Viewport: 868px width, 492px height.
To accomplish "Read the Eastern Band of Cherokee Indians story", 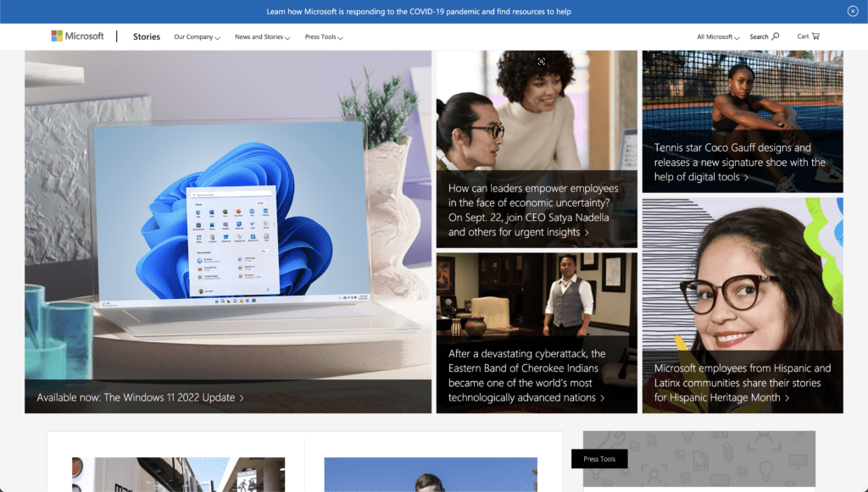I will coord(526,375).
